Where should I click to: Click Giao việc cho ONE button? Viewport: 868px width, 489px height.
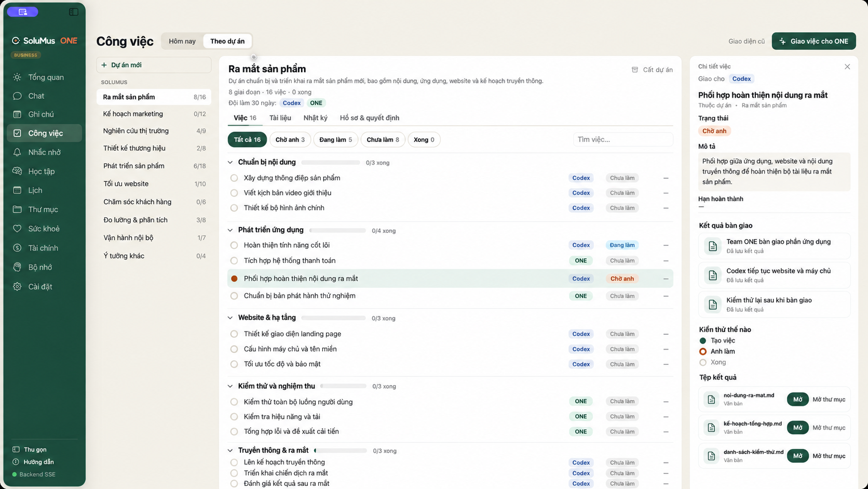click(813, 41)
